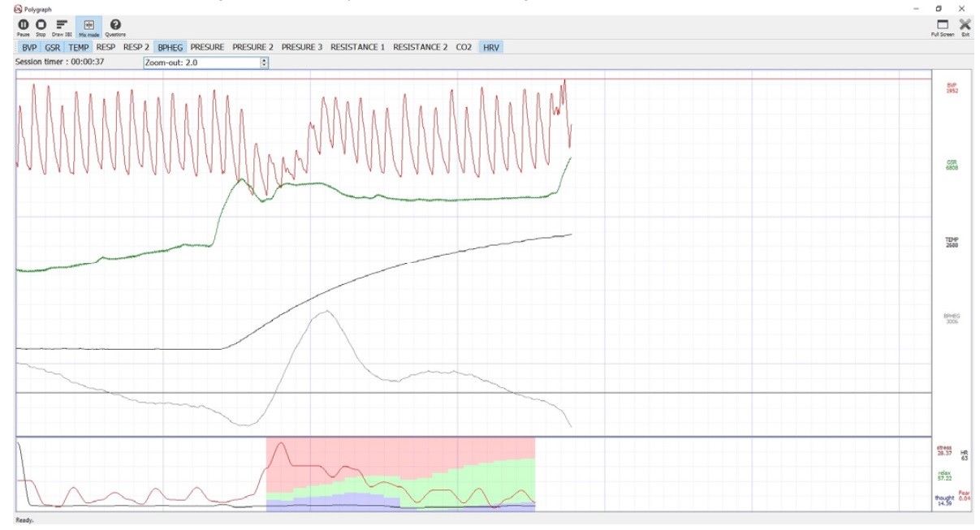Click the Fear 0.04 readout
Image resolution: width=980 pixels, height=530 pixels.
point(965,495)
